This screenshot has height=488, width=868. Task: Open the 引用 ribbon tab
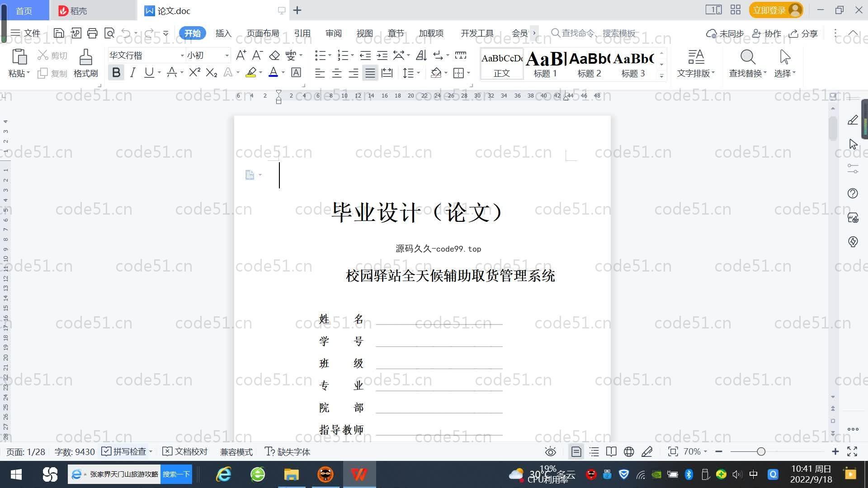pos(302,33)
